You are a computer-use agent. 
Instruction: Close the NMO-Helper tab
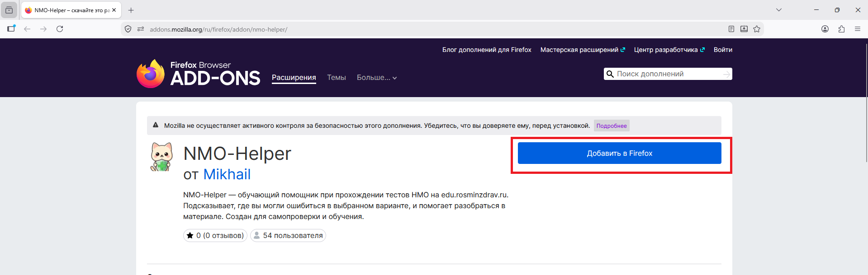(x=114, y=10)
